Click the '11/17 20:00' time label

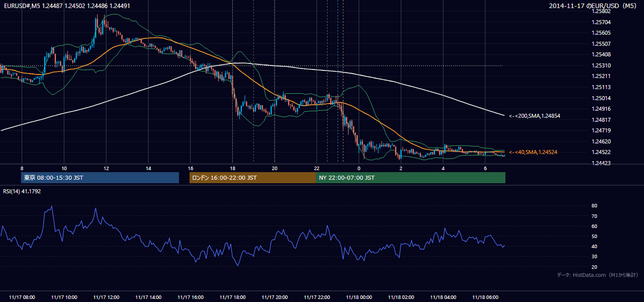(275, 297)
